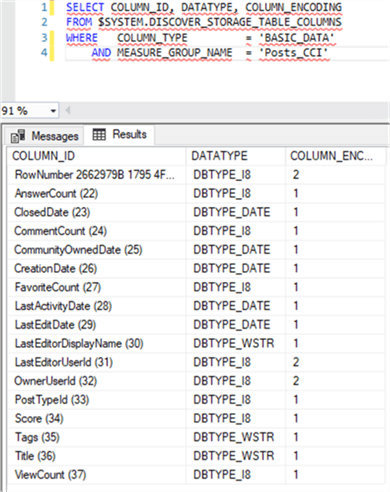Click the horizontal scroll left arrow
390x492 pixels.
[x=68, y=110]
